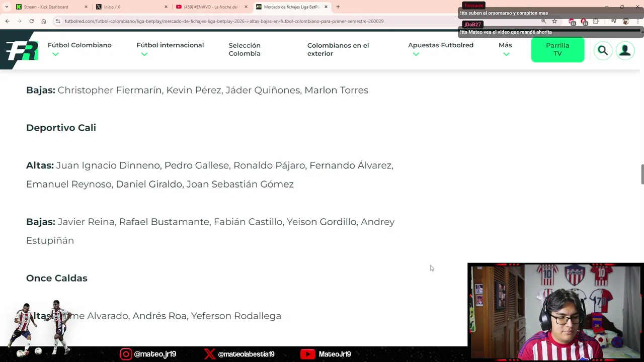
Task: Click the green Parrilla TV button
Action: coord(557,49)
